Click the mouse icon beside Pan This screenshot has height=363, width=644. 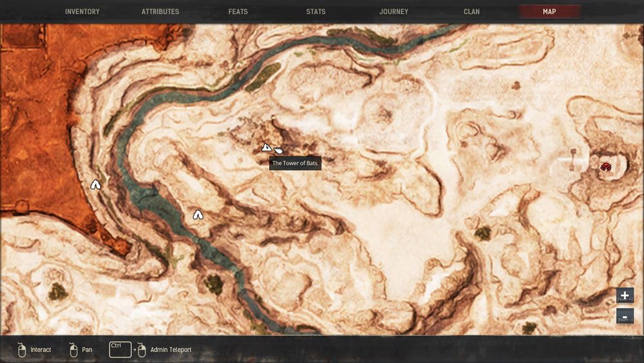(x=73, y=350)
